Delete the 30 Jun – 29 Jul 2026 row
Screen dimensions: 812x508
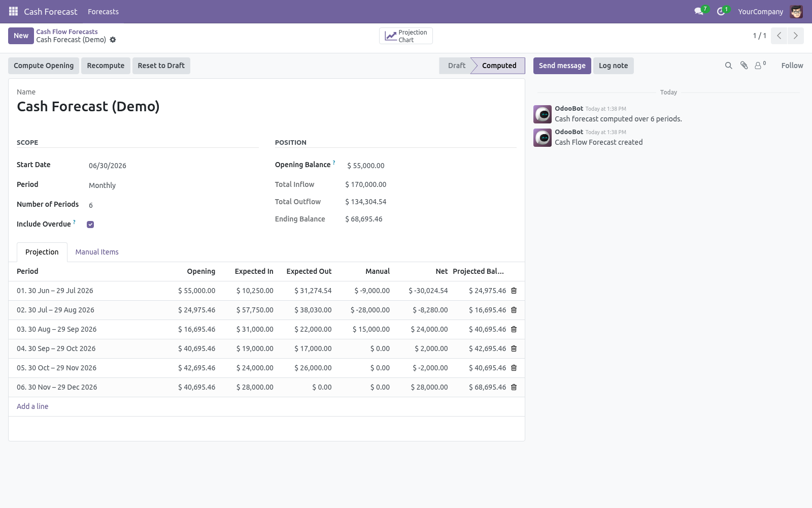514,291
